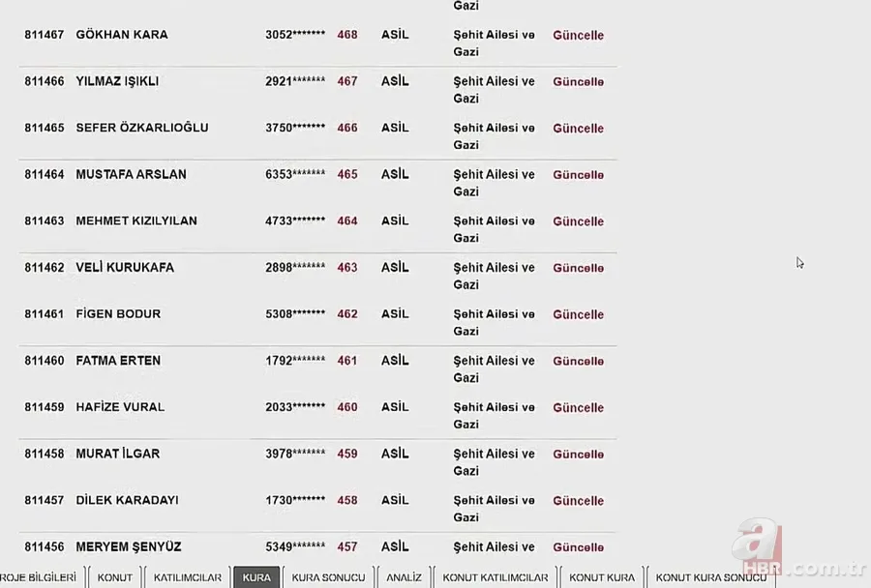This screenshot has height=588, width=871.
Task: Open the KURA SONUCU tab
Action: pyautogui.click(x=328, y=577)
